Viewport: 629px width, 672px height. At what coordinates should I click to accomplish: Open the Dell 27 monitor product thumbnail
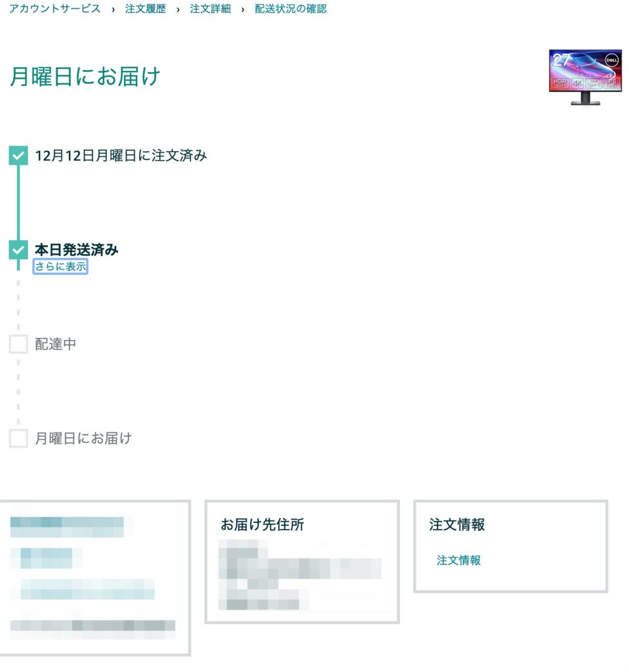pos(585,77)
